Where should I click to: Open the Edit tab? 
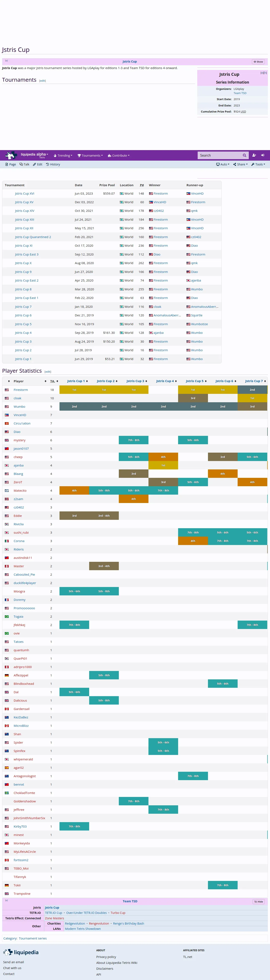click(x=37, y=164)
